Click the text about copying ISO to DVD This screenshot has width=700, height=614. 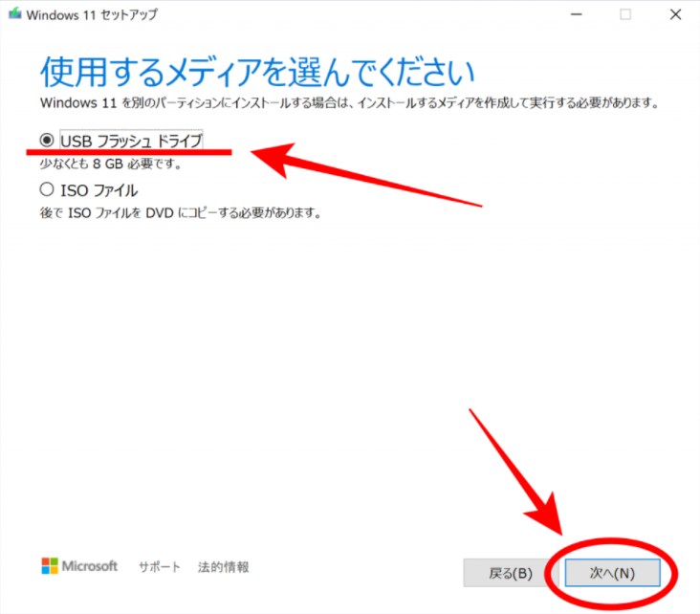[181, 212]
